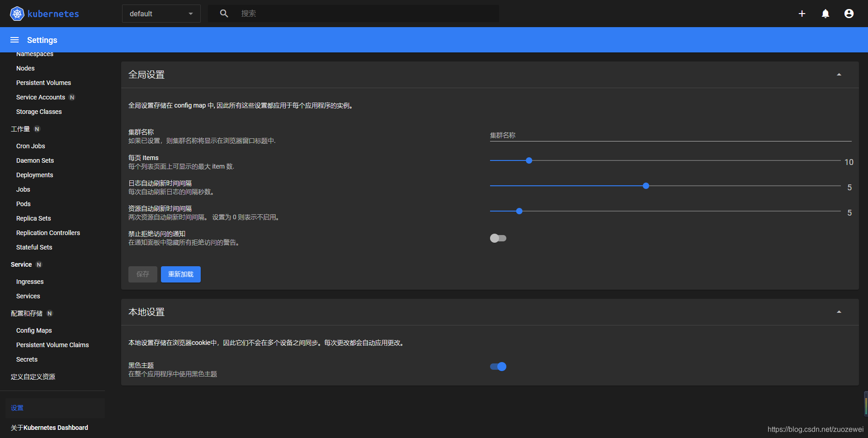This screenshot has width=868, height=438.
Task: Click the Kubernetes logo icon
Action: (x=17, y=14)
